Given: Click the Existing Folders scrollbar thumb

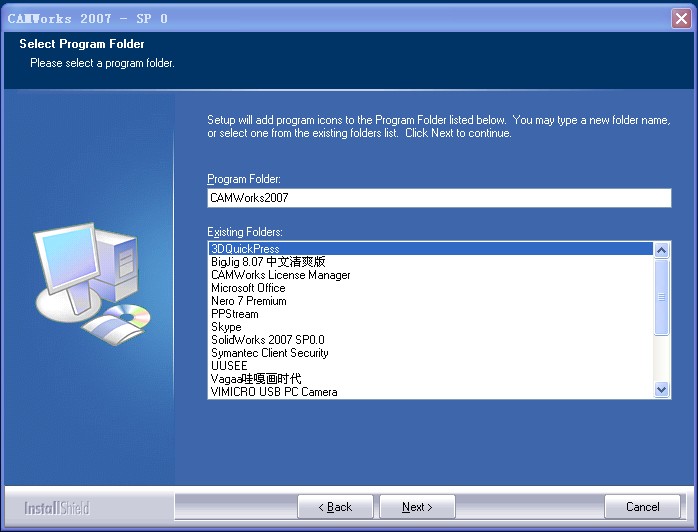Looking at the screenshot, I should tap(661, 297).
